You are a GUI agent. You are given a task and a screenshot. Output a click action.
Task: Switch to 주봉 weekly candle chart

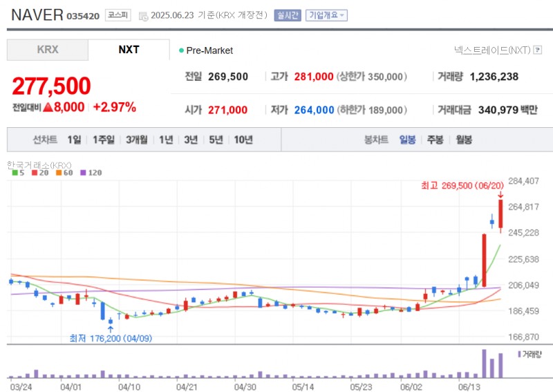[435, 140]
